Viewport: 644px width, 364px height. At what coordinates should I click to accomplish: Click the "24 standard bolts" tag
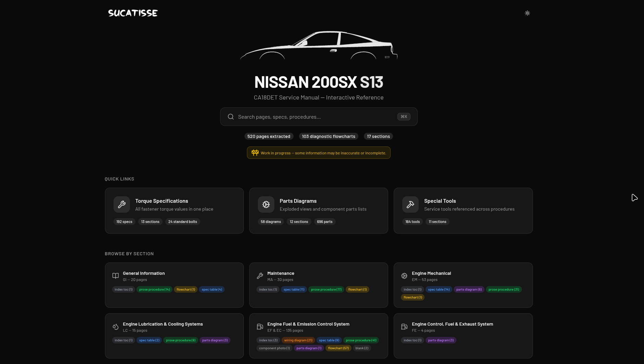coord(183,222)
